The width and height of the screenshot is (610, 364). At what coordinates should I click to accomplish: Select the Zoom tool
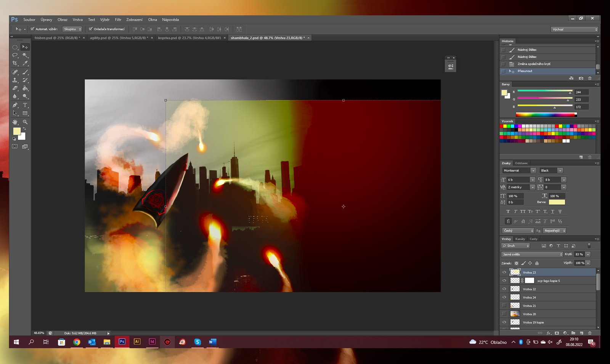[25, 122]
